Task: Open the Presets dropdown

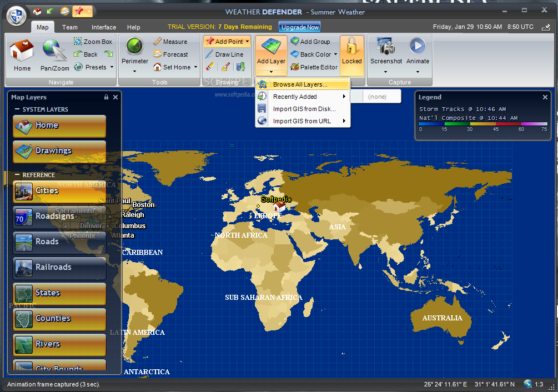Action: (112, 67)
